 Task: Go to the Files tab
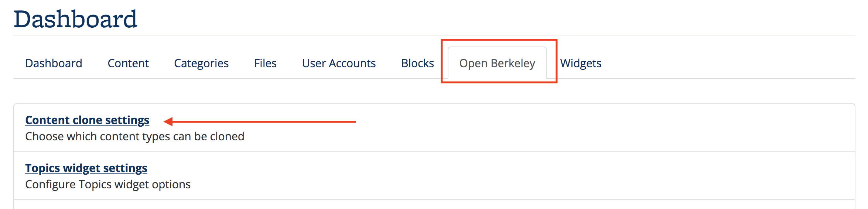265,64
